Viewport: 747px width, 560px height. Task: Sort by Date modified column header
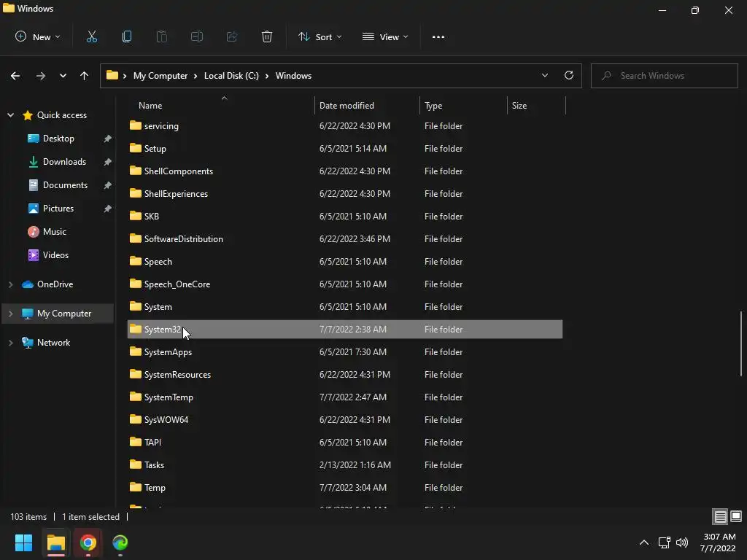[368, 105]
